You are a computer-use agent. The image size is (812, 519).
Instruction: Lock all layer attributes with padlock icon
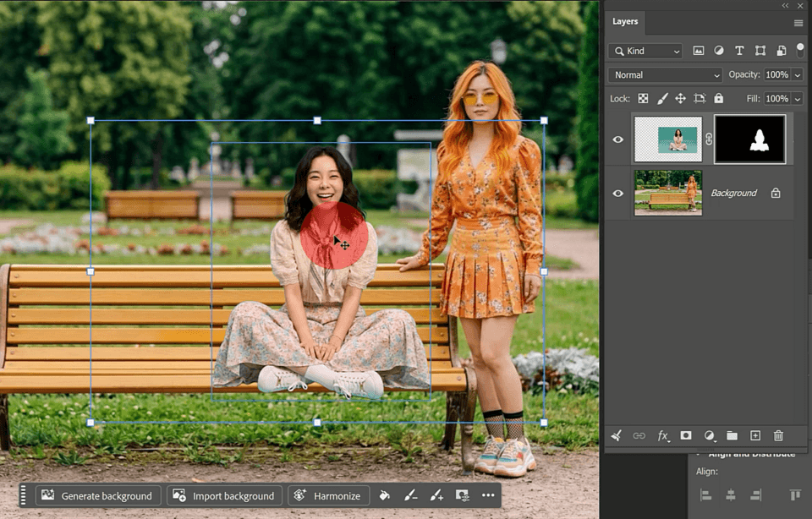pos(719,98)
